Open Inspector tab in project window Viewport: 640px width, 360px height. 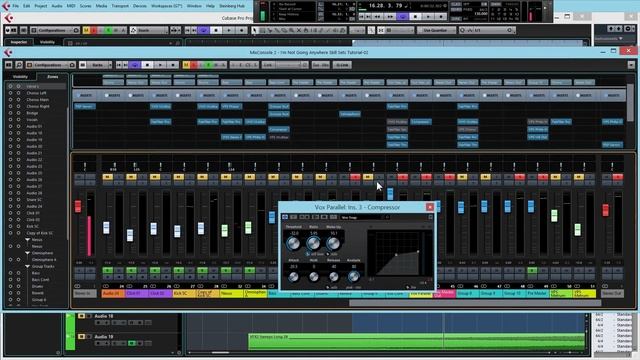[x=19, y=42]
